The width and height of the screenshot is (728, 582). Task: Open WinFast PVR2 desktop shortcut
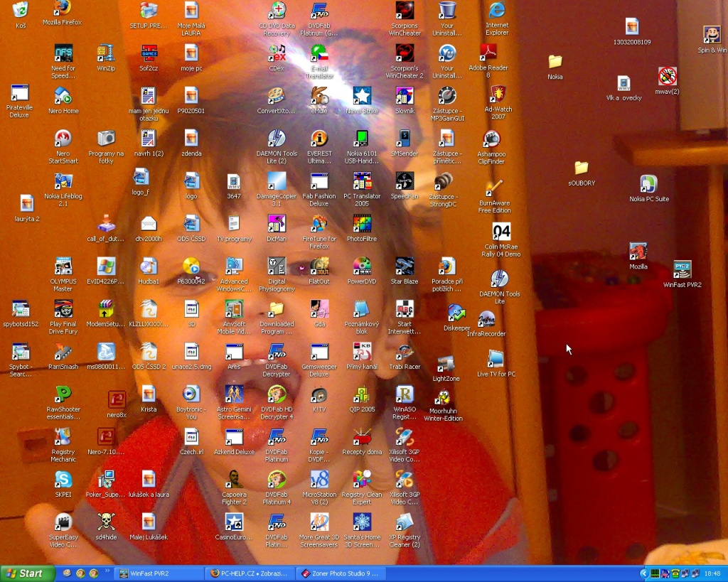point(682,274)
